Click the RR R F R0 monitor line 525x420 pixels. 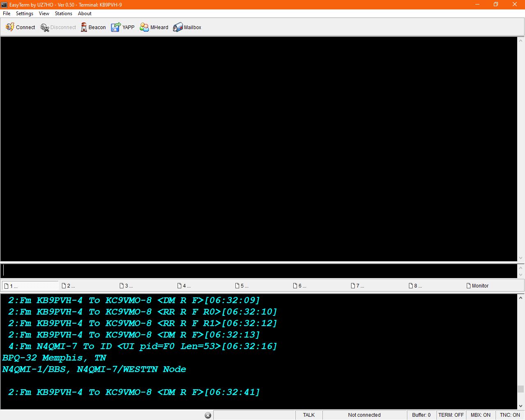click(143, 312)
